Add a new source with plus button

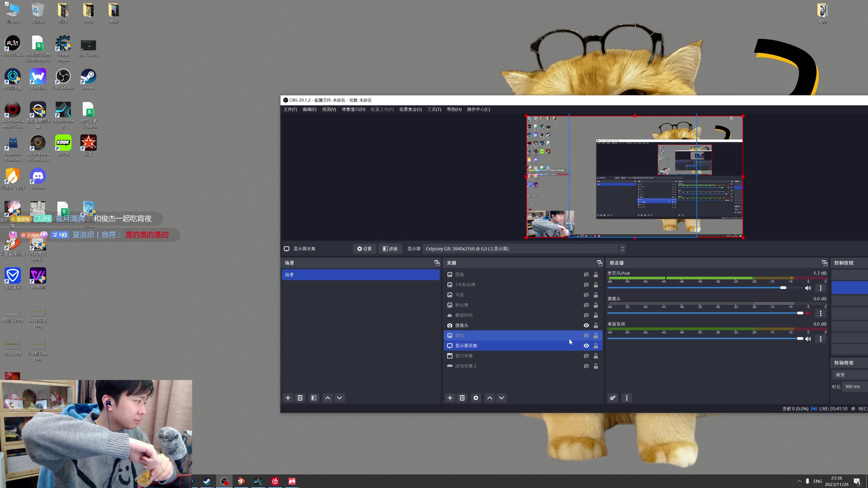click(x=450, y=398)
